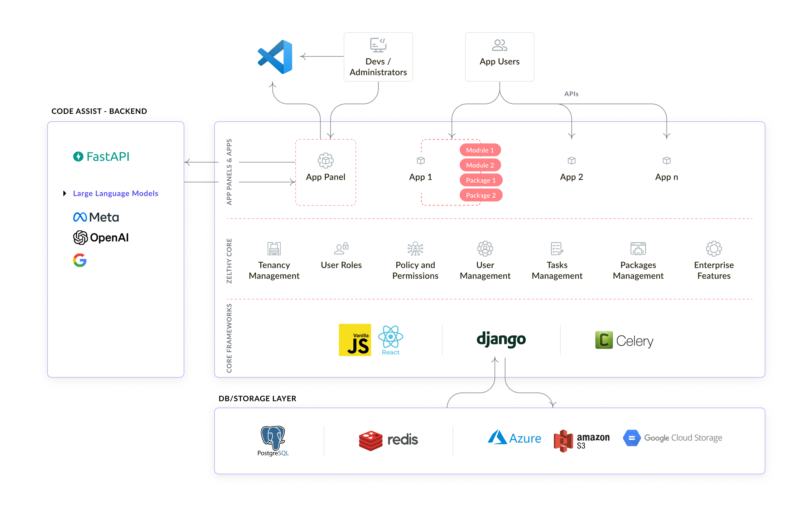
Task: Click the Google Cloud Storage logo
Action: (672, 438)
